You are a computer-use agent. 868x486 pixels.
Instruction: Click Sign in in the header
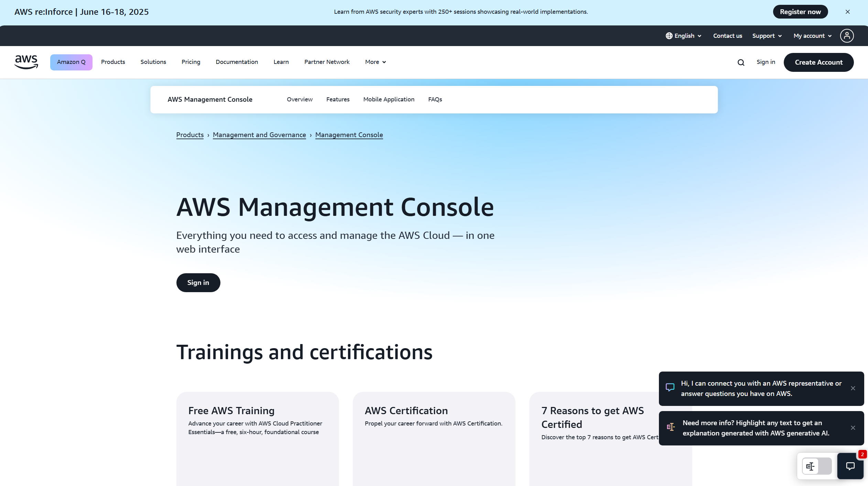(x=766, y=62)
